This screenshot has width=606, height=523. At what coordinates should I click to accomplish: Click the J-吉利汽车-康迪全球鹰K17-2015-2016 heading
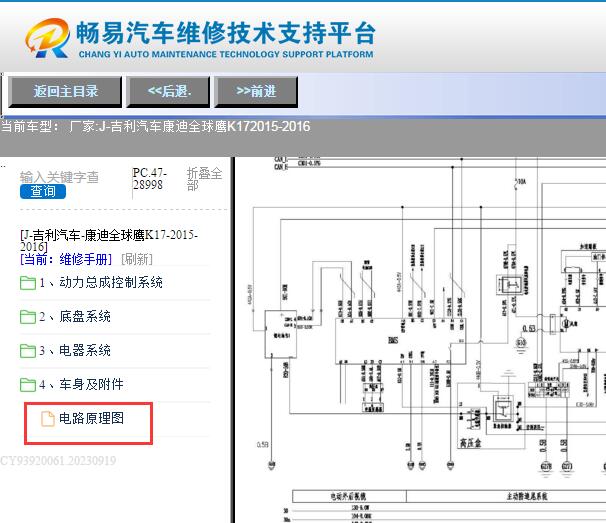click(109, 240)
